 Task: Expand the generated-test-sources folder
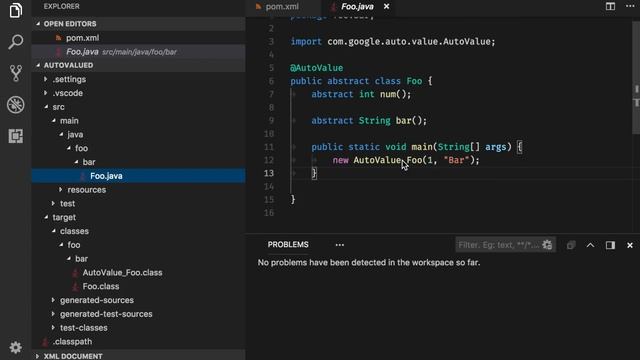(x=139, y=314)
